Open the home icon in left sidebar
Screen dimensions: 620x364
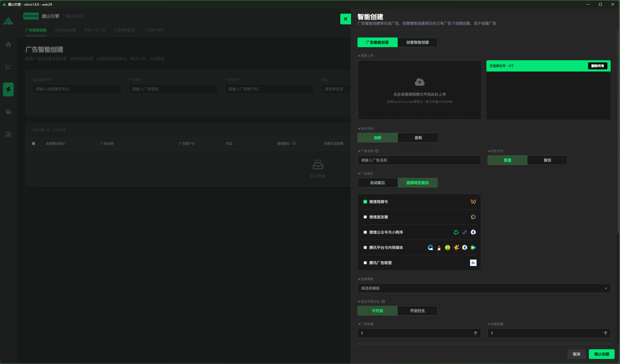[8, 45]
